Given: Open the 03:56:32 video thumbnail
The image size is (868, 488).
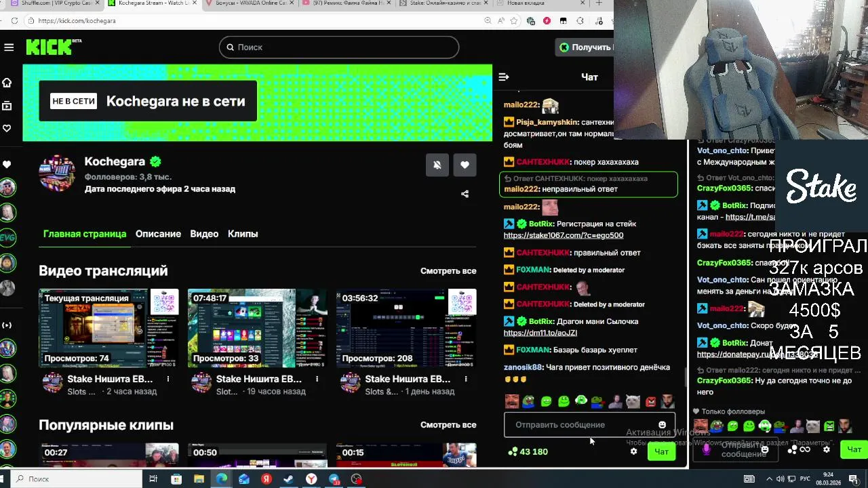Looking at the screenshot, I should [406, 328].
